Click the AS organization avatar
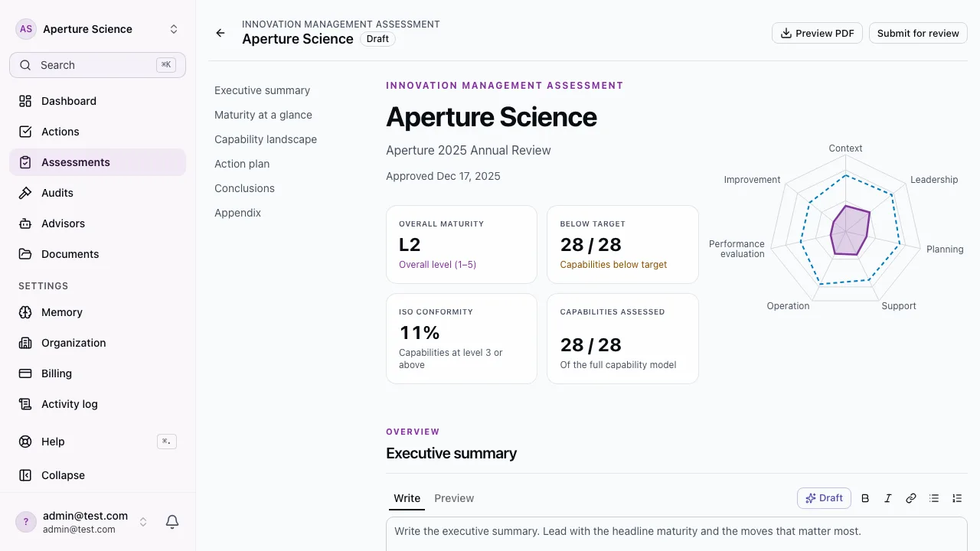Screen dimensions: 980x551 (26, 29)
